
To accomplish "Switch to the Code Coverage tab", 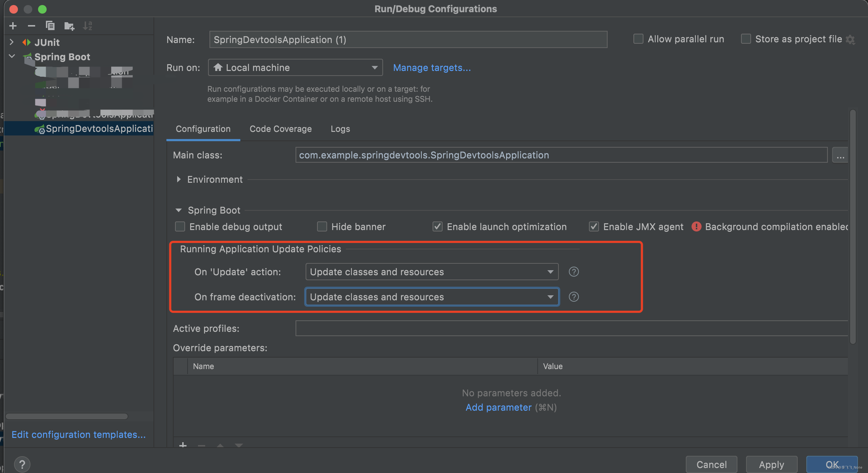I will (280, 129).
